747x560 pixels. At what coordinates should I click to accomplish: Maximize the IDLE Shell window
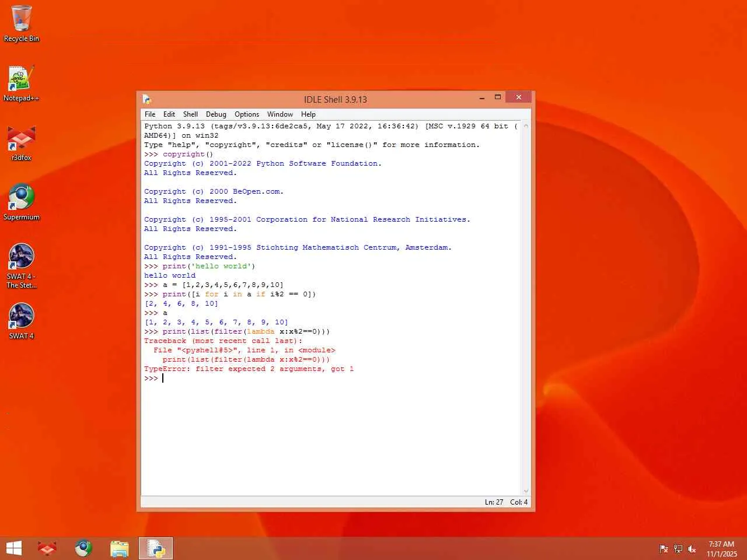[498, 97]
